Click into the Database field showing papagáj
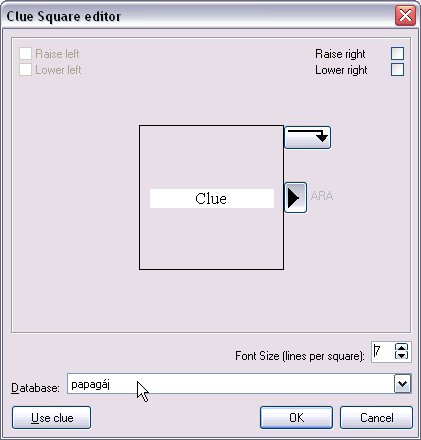The width and height of the screenshot is (421, 440). (231, 384)
